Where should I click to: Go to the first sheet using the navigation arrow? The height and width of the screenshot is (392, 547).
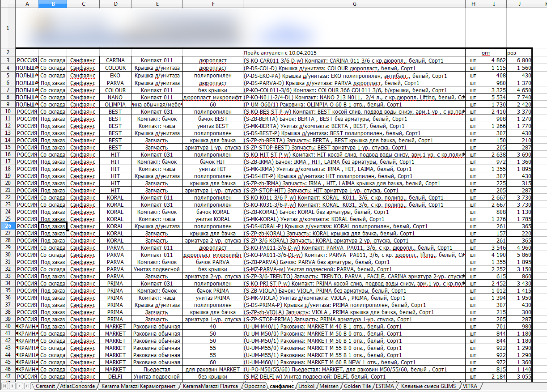[5, 386]
